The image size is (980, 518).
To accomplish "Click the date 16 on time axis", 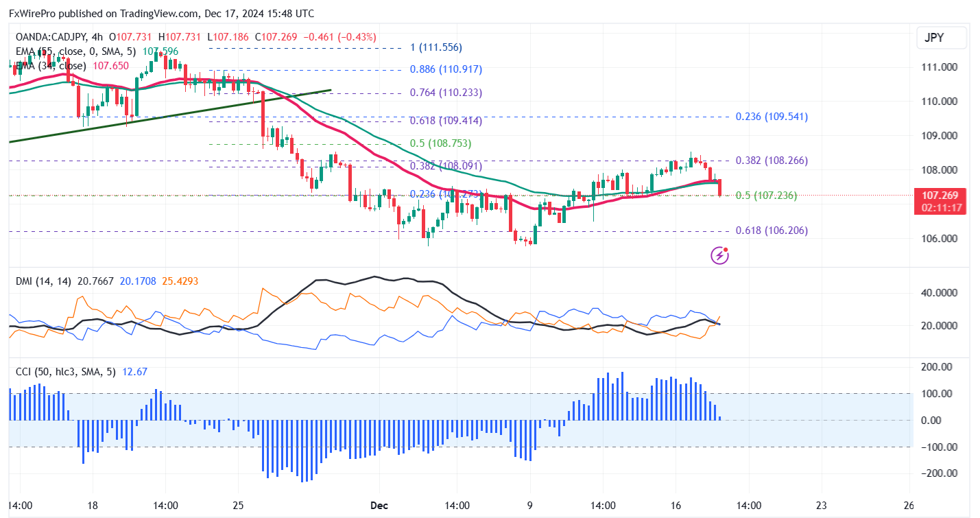I will [676, 506].
